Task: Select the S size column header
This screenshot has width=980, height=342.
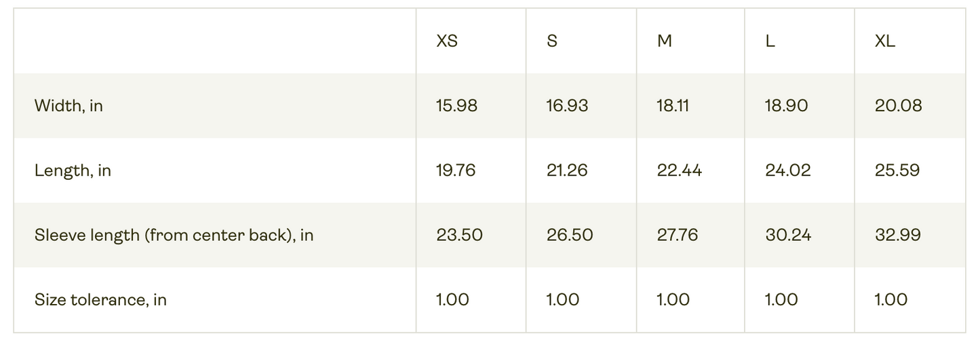Action: pyautogui.click(x=552, y=41)
